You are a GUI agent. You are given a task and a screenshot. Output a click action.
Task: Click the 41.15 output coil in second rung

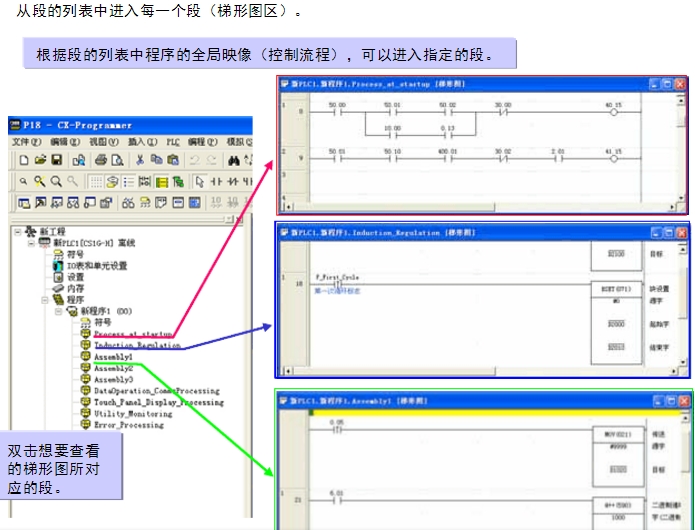(614, 159)
